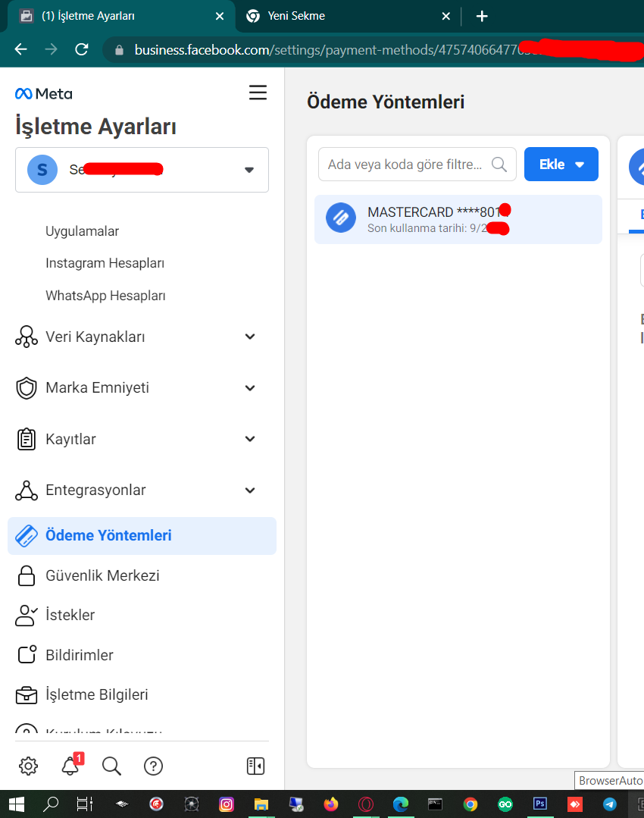The width and height of the screenshot is (644, 818).
Task: Collapse sidebar using the panel toggle icon
Action: (255, 766)
